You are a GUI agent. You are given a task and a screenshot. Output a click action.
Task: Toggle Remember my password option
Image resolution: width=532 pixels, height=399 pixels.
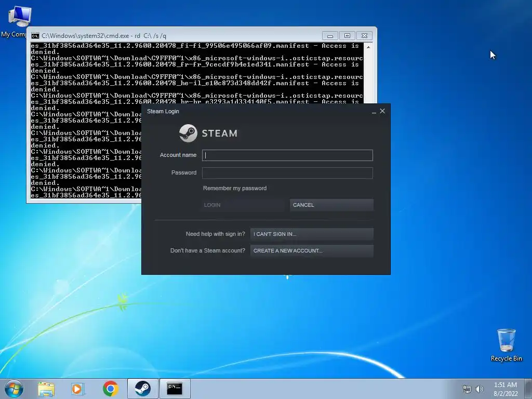(235, 188)
